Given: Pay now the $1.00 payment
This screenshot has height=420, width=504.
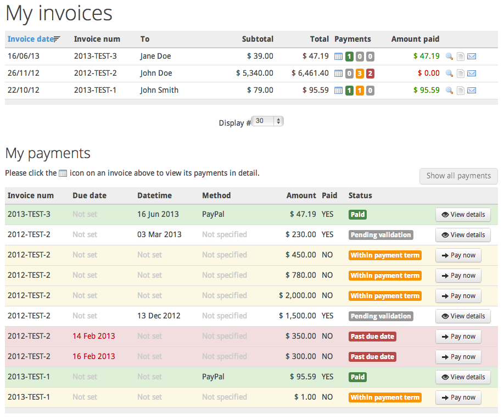Looking at the screenshot, I should [x=458, y=397].
